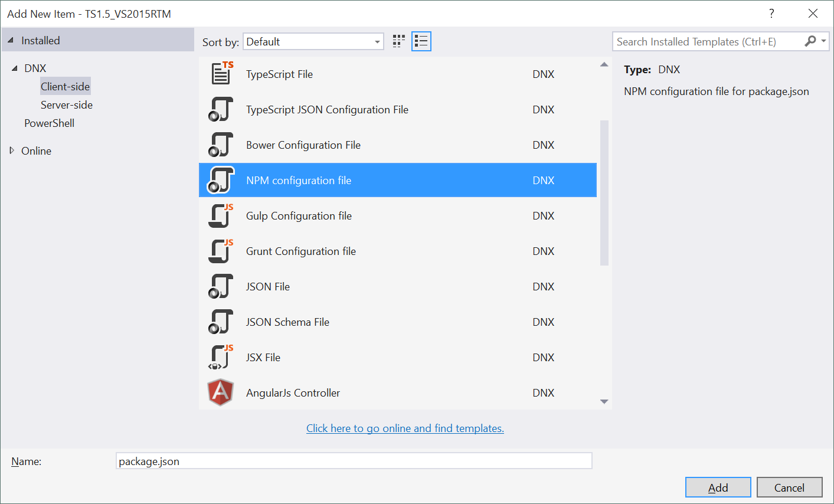Click the Bower Configuration File icon

click(221, 145)
